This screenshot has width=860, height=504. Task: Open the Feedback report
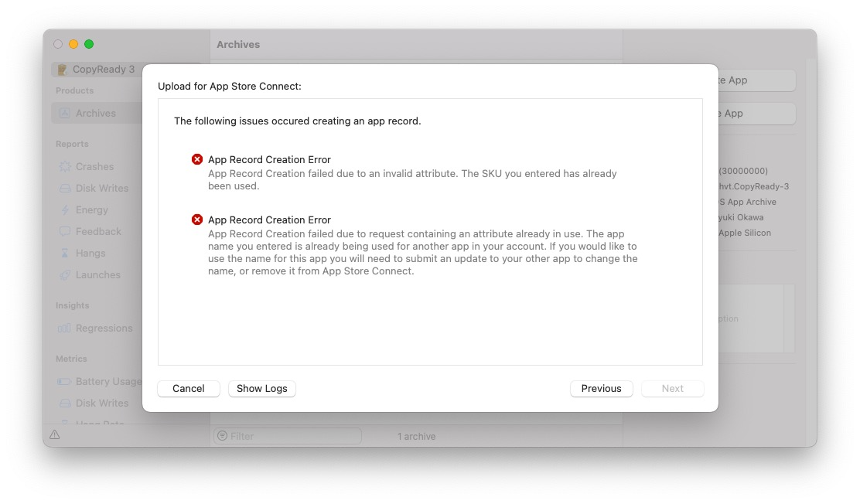pos(98,231)
